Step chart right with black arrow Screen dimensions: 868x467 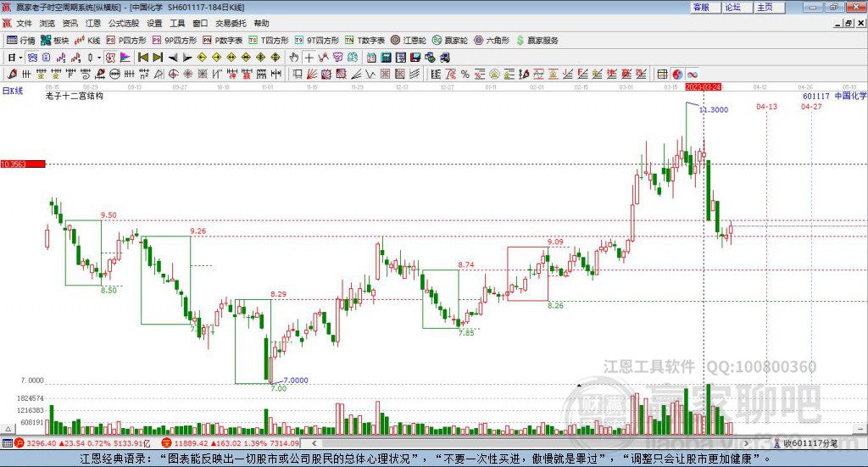click(187, 58)
